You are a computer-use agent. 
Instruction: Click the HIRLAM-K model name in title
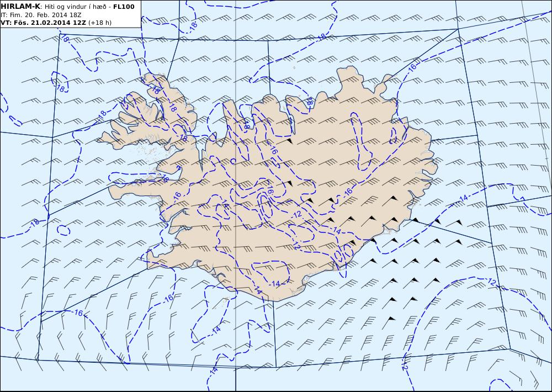click(21, 7)
